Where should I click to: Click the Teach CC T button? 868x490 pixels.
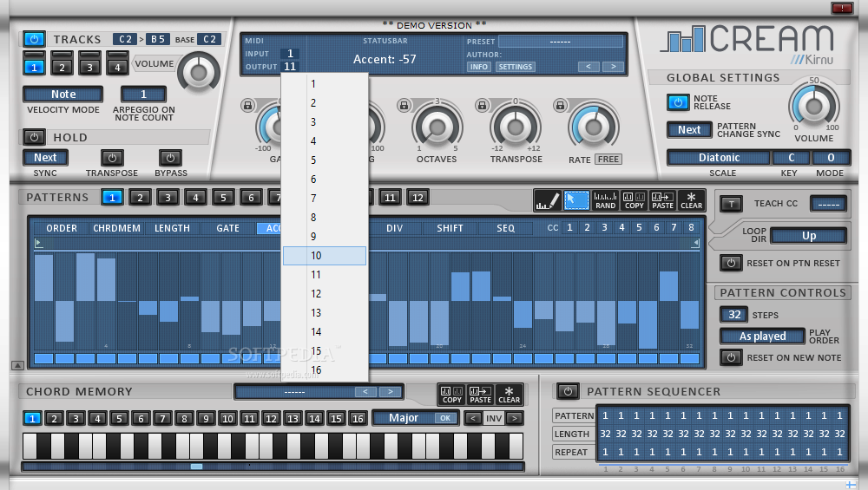click(731, 204)
